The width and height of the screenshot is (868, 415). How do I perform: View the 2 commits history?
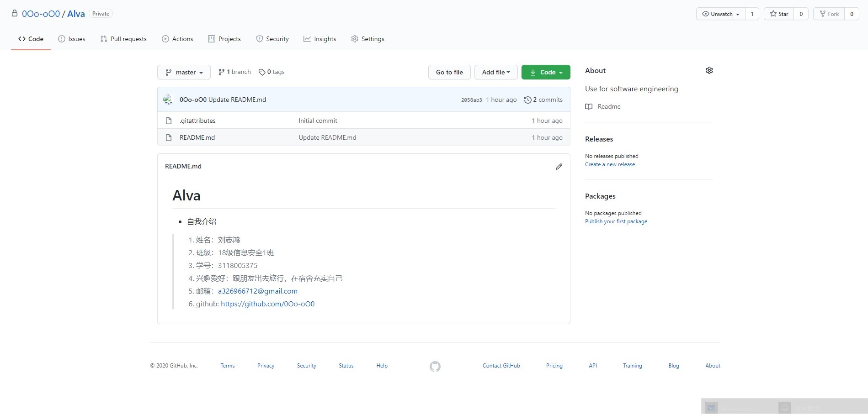point(543,100)
